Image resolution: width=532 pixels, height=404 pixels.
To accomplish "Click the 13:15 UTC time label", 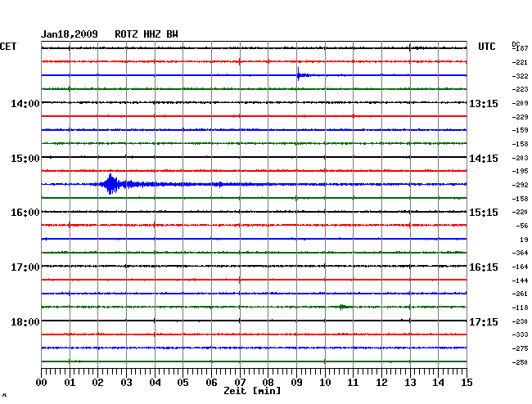I will tap(484, 104).
